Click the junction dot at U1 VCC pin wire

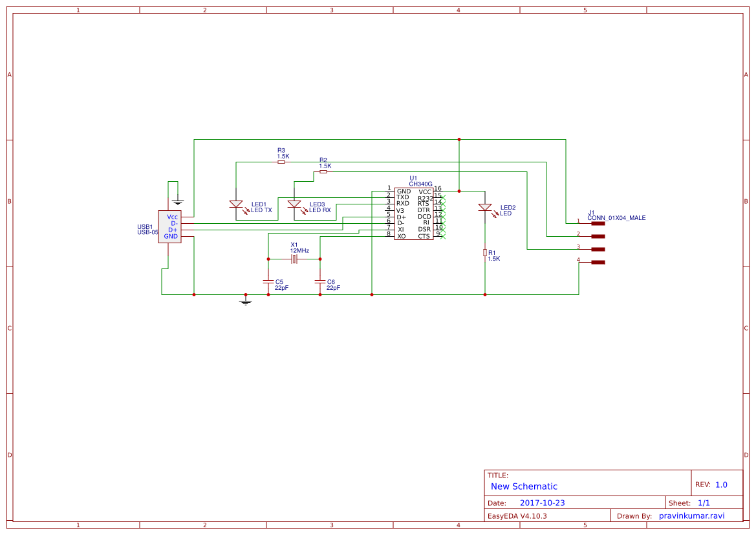459,191
